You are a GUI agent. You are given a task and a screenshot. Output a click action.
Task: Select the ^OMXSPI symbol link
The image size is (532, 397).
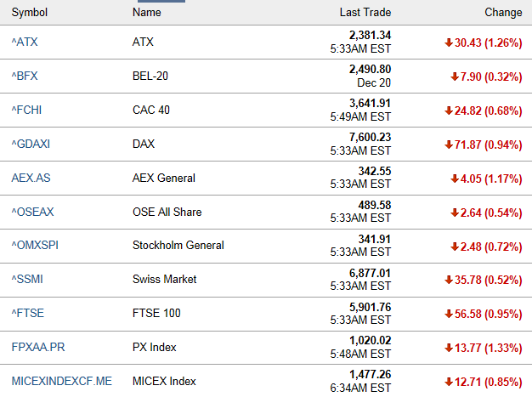click(35, 246)
